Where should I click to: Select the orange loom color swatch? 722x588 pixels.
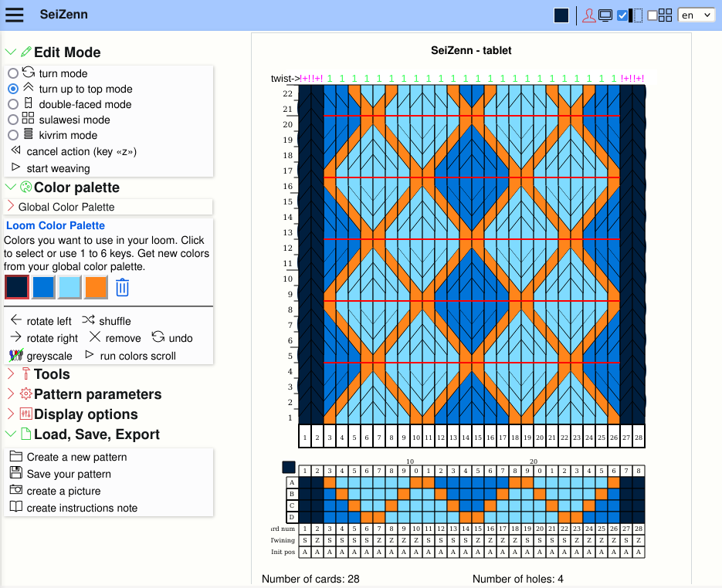click(96, 286)
